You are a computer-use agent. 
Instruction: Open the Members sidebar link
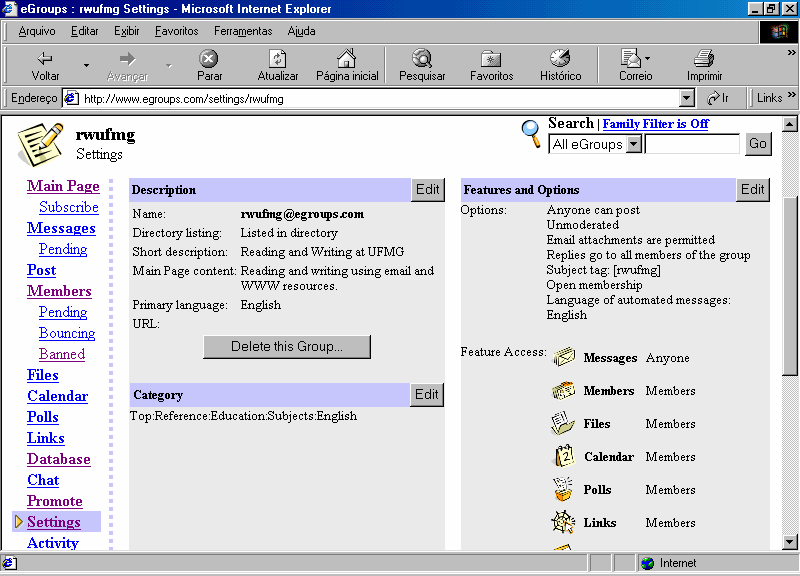59,291
